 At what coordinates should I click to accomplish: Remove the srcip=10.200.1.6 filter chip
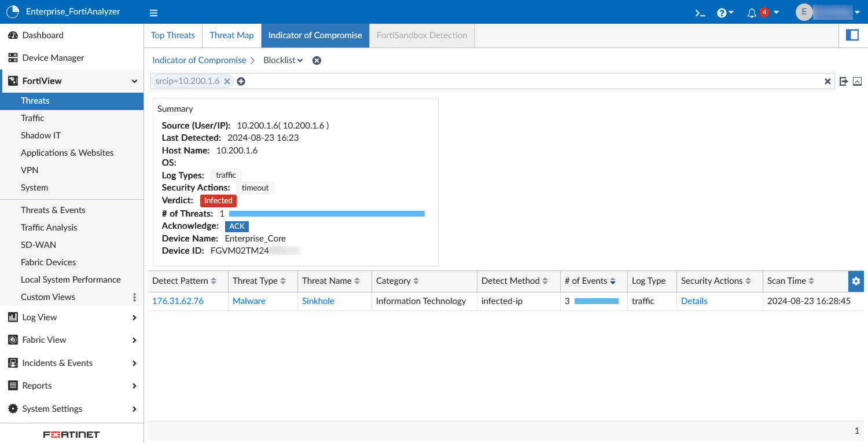(x=227, y=82)
